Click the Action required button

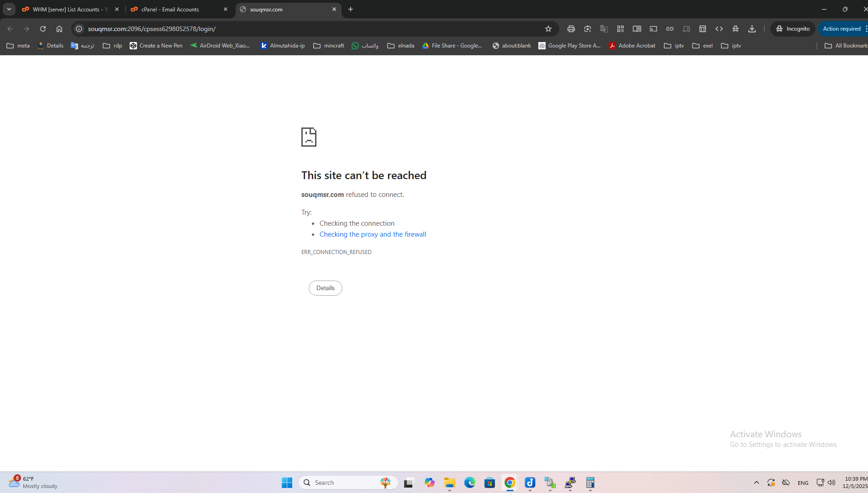842,29
